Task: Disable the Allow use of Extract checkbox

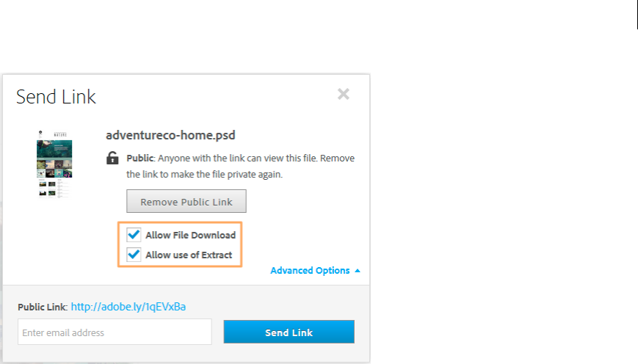Action: tap(134, 255)
